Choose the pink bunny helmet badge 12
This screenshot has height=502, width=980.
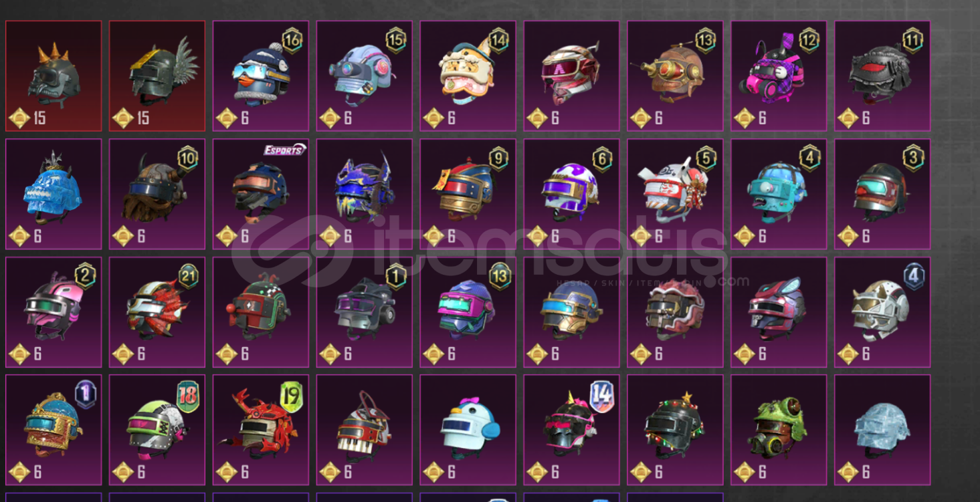pos(779,76)
